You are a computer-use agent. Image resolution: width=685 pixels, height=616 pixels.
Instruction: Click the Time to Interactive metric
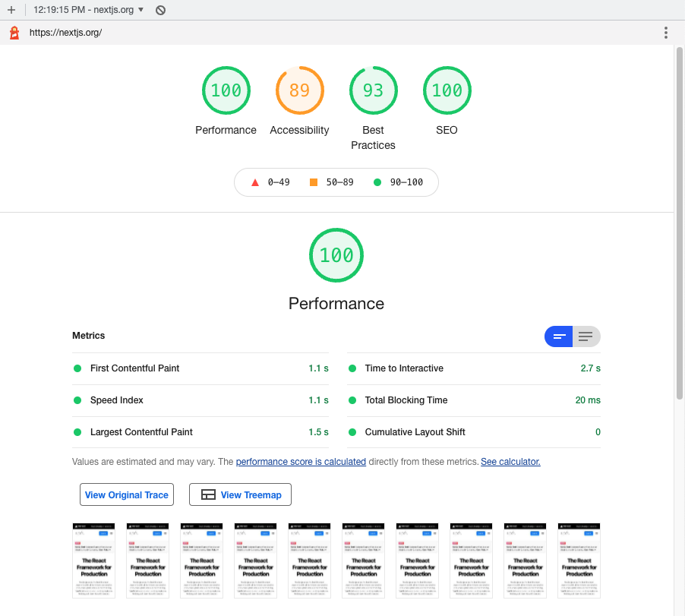[x=474, y=368]
